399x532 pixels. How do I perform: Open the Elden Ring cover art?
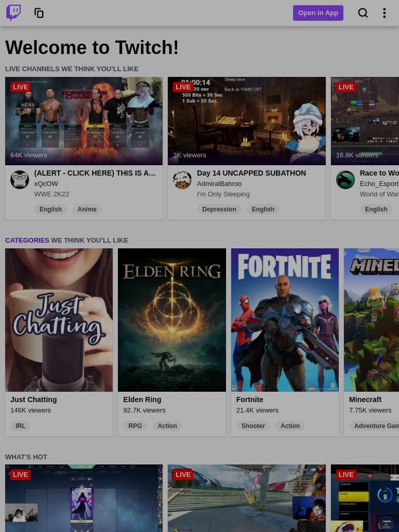pos(171,320)
